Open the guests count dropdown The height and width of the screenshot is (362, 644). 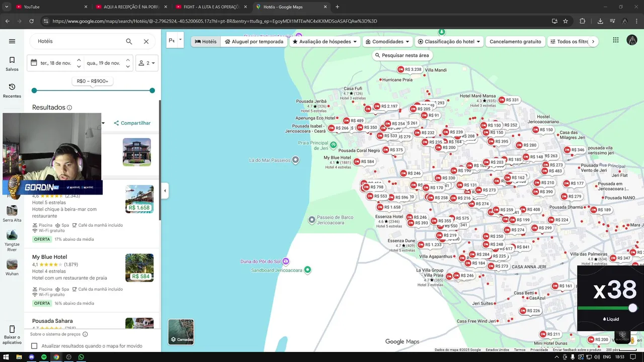(147, 63)
